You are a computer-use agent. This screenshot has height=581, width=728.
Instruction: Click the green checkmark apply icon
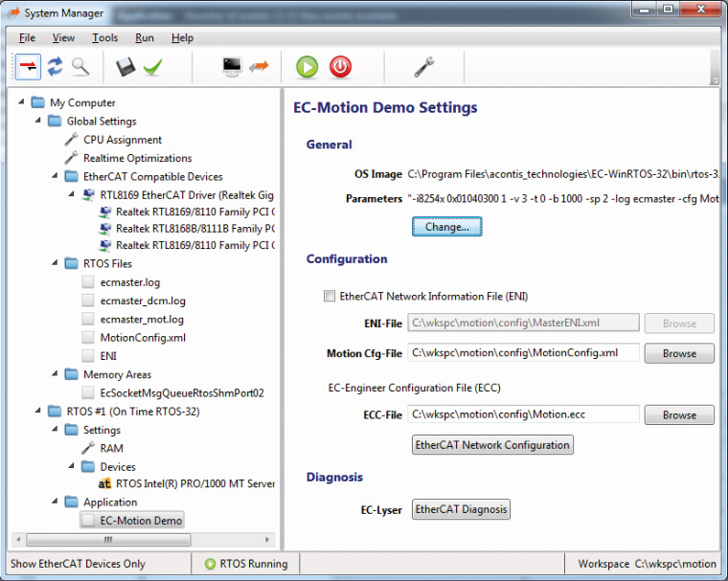(x=152, y=67)
